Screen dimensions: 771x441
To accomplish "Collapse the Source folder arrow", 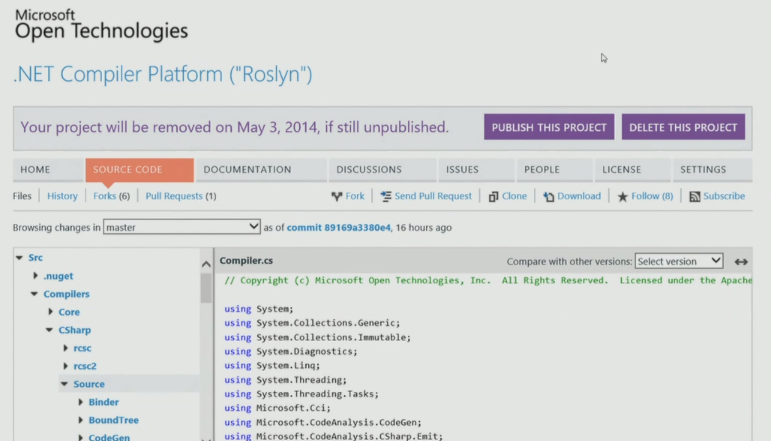I will click(64, 384).
